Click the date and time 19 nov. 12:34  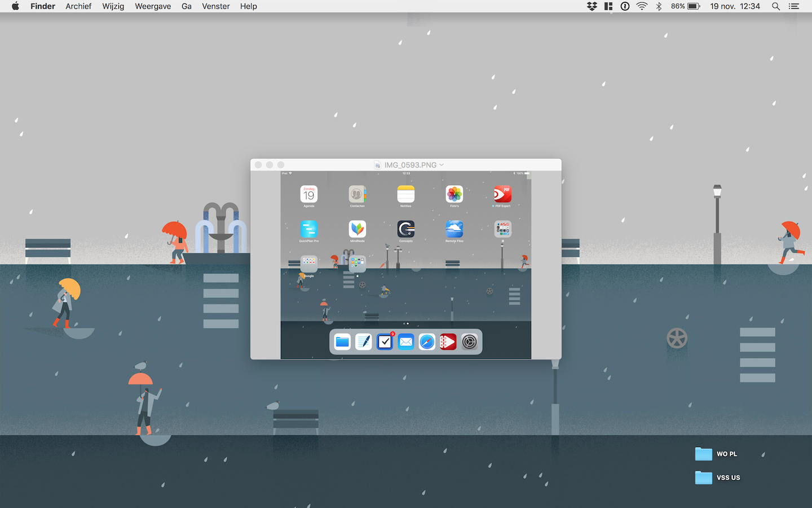click(x=735, y=6)
